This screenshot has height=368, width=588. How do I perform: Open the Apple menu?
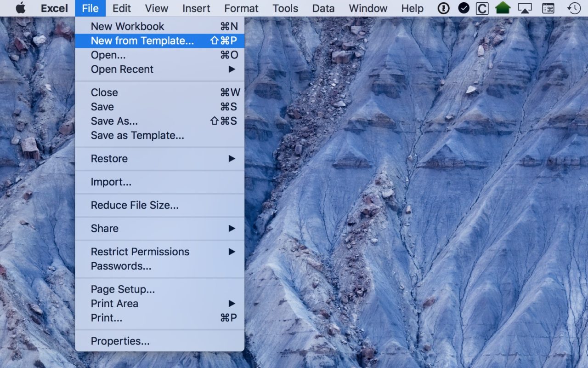(x=21, y=8)
